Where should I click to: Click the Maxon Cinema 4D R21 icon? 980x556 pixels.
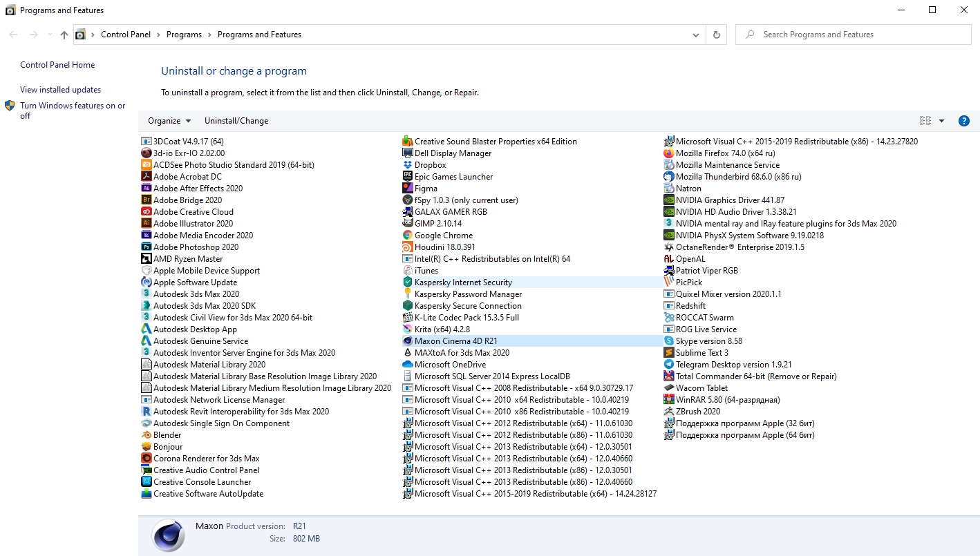407,341
